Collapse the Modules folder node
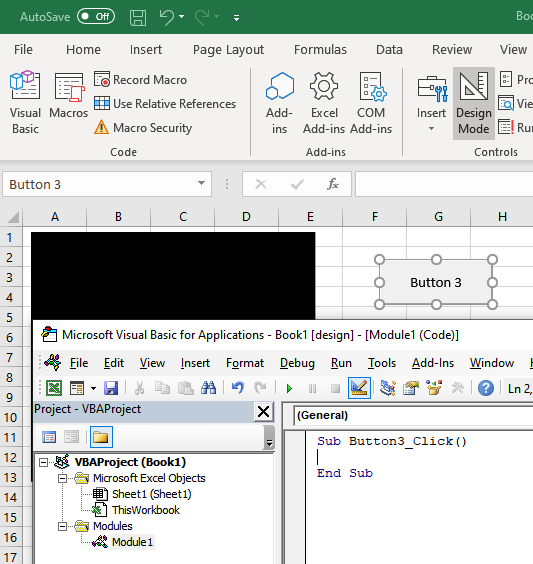533x564 pixels. 62,527
